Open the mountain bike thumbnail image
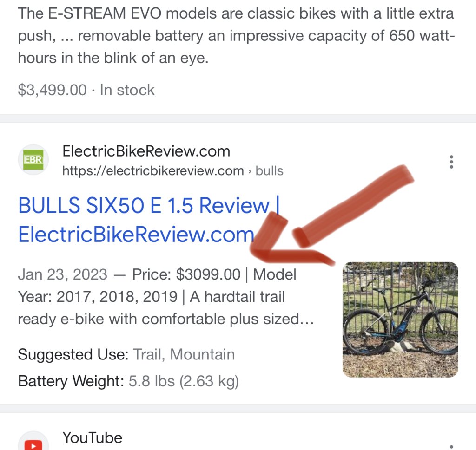Image resolution: width=476 pixels, height=450 pixels. tap(400, 320)
